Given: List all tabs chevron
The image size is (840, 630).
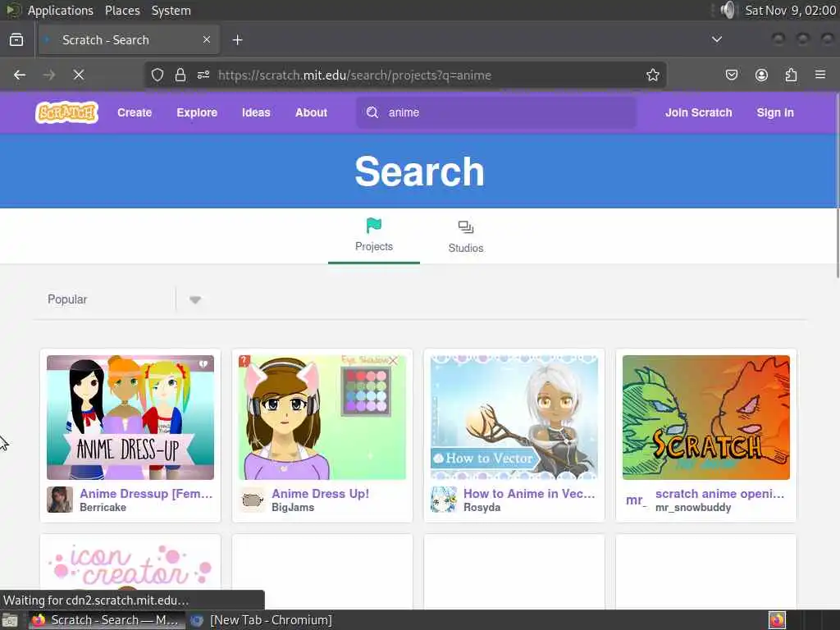Looking at the screenshot, I should click(717, 39).
